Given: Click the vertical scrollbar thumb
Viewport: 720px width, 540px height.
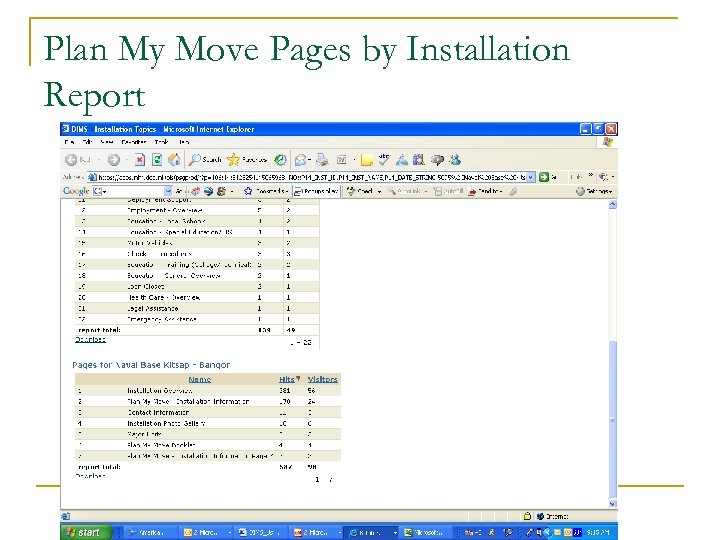Looking at the screenshot, I should coord(613,420).
